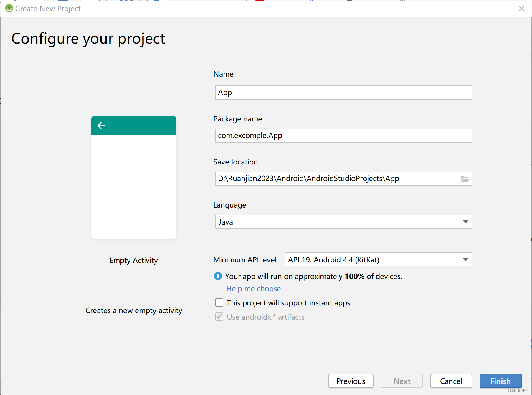Expand the Minimum API level dropdown
This screenshot has width=532, height=395.
[x=378, y=259]
